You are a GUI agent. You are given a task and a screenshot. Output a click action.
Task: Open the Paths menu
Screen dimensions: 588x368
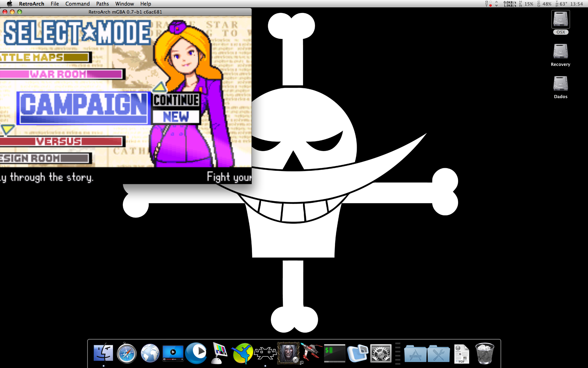point(103,4)
